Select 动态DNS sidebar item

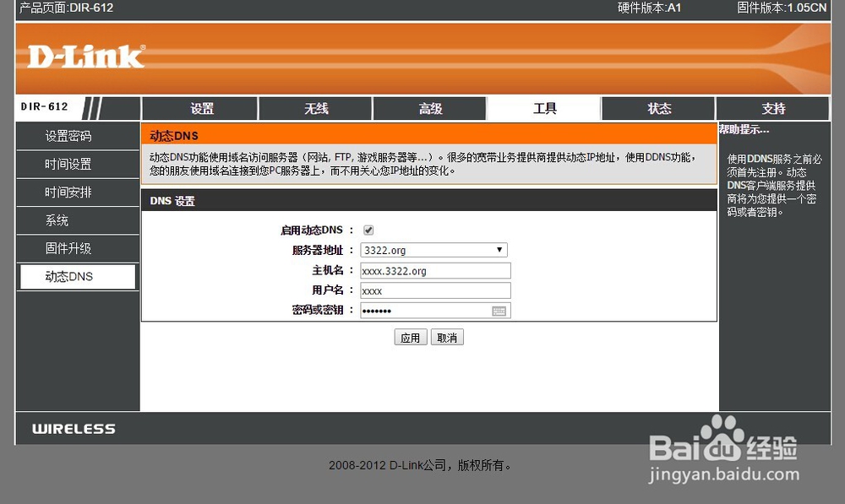pyautogui.click(x=78, y=276)
